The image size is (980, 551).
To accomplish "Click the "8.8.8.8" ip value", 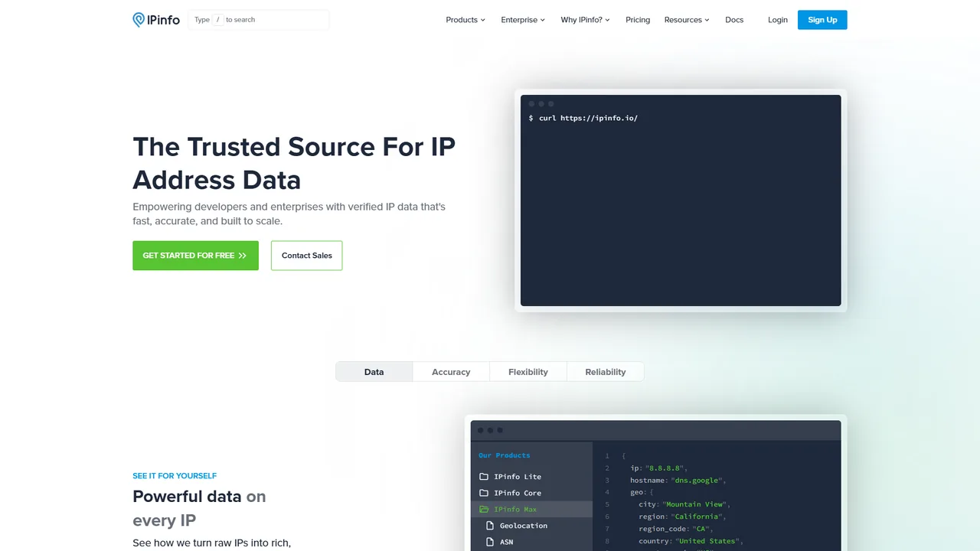I will click(x=666, y=468).
